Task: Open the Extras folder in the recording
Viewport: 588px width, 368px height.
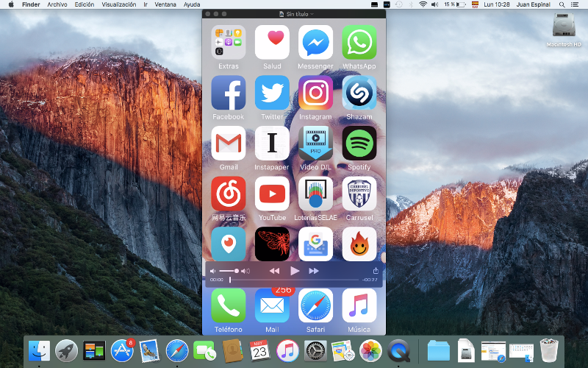Action: coord(228,42)
